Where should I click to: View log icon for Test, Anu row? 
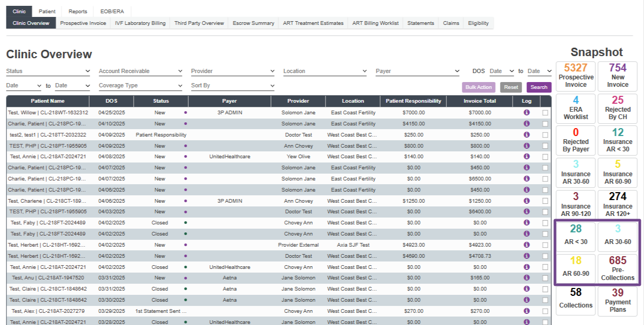[526, 278]
